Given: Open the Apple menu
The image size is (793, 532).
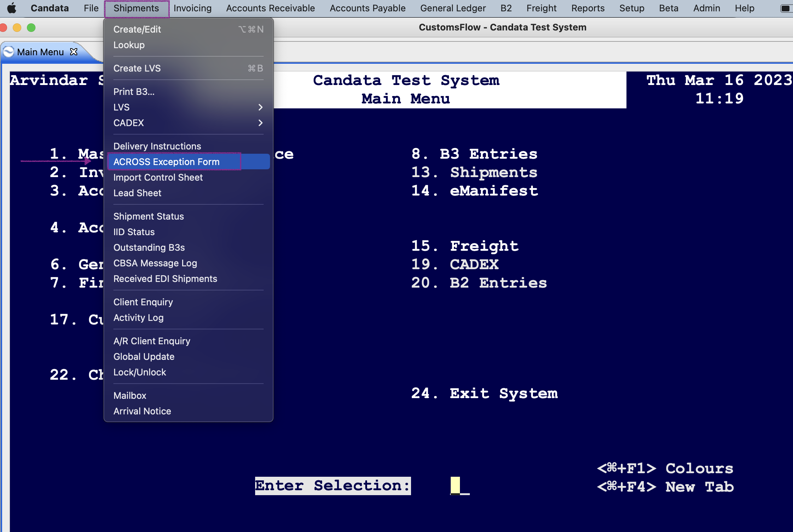Looking at the screenshot, I should click(12, 8).
